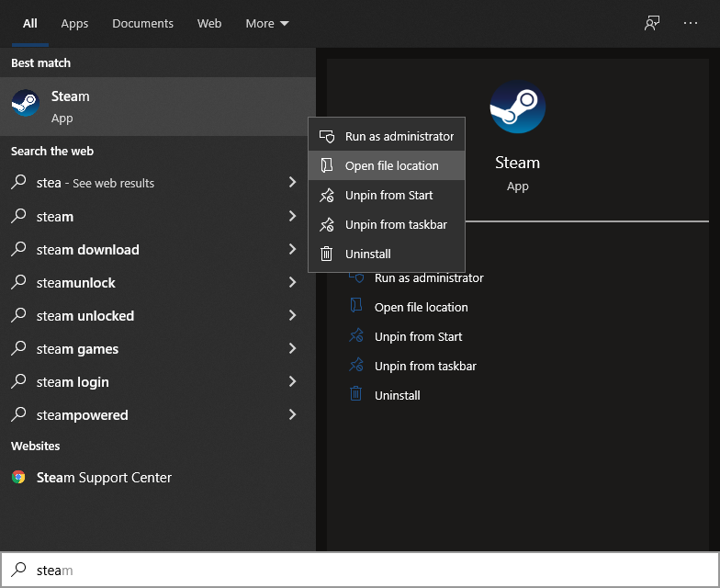Viewport: 720px width, 588px height.
Task: Click the search magnifier icon in the search box
Action: 18,570
